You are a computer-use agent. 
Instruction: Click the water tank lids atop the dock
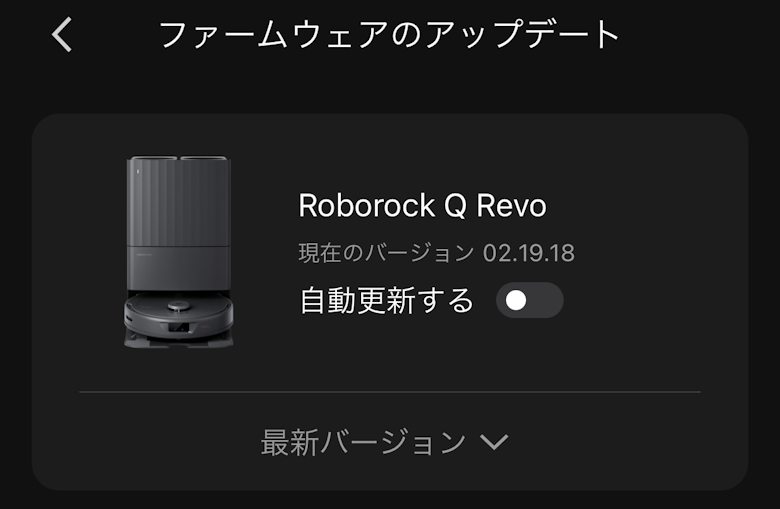point(179,158)
